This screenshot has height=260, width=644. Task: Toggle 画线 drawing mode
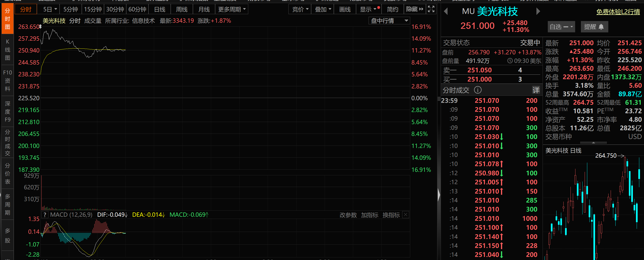click(345, 9)
